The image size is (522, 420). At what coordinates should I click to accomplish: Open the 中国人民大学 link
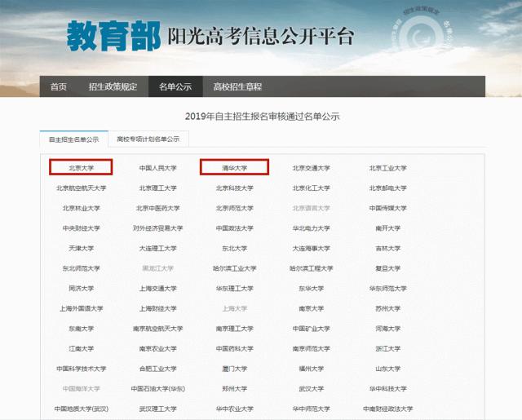157,168
